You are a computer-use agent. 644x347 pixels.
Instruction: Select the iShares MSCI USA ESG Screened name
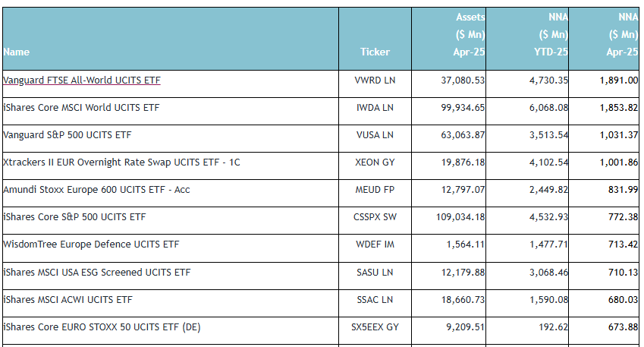coord(96,272)
